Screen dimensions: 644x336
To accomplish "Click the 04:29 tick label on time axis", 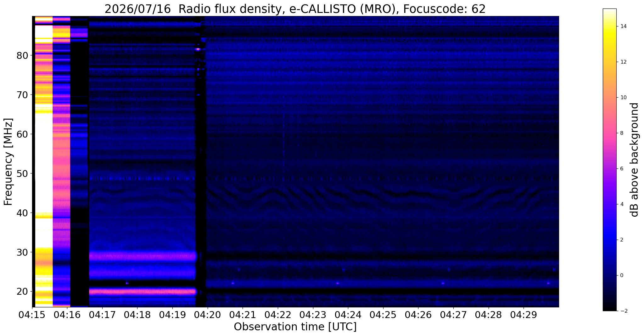I will pos(524,315).
